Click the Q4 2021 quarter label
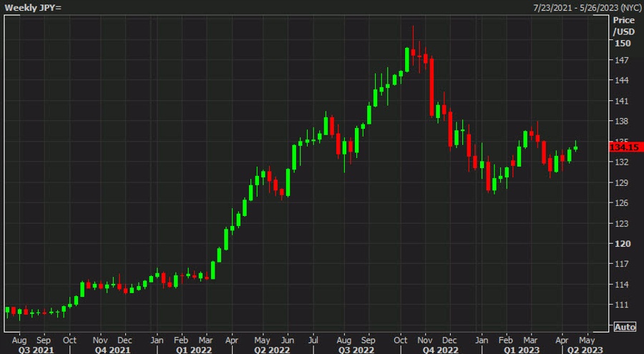The width and height of the screenshot is (644, 354). click(x=113, y=350)
